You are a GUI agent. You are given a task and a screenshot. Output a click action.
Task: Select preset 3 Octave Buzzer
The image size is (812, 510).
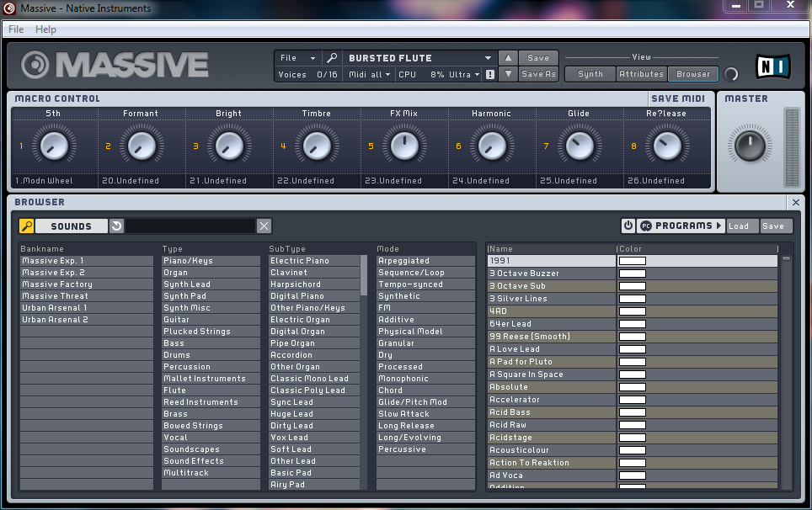[x=551, y=274]
